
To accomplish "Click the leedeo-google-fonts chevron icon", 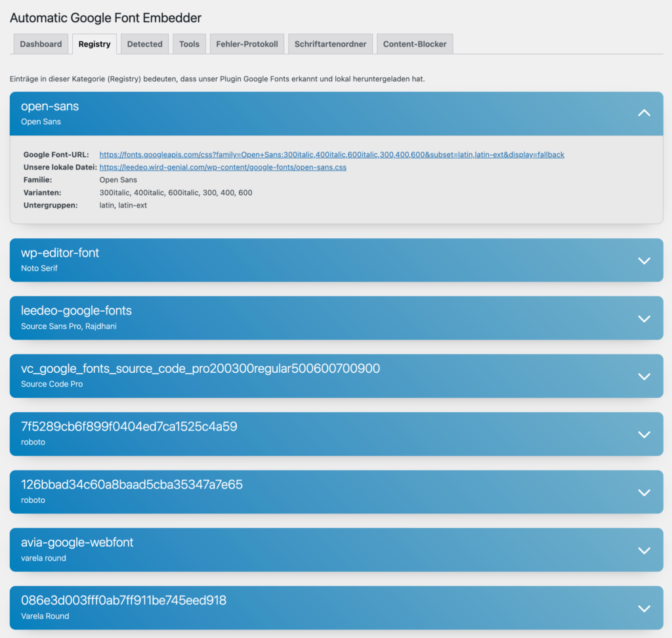I will [x=644, y=318].
